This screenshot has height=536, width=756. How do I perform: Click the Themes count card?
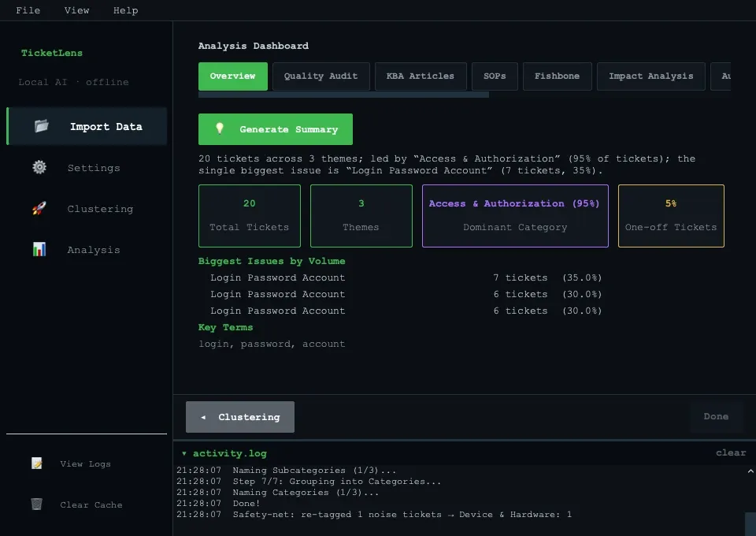pos(361,216)
